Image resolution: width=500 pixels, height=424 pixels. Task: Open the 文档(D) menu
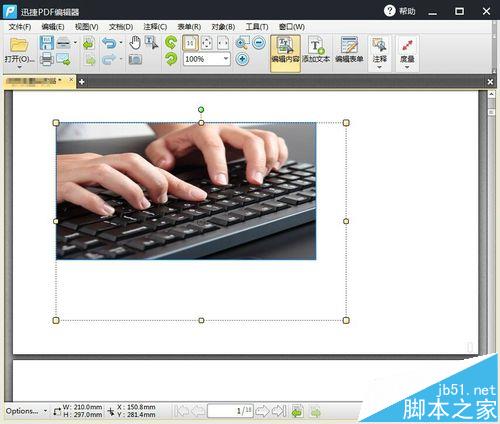tap(121, 27)
